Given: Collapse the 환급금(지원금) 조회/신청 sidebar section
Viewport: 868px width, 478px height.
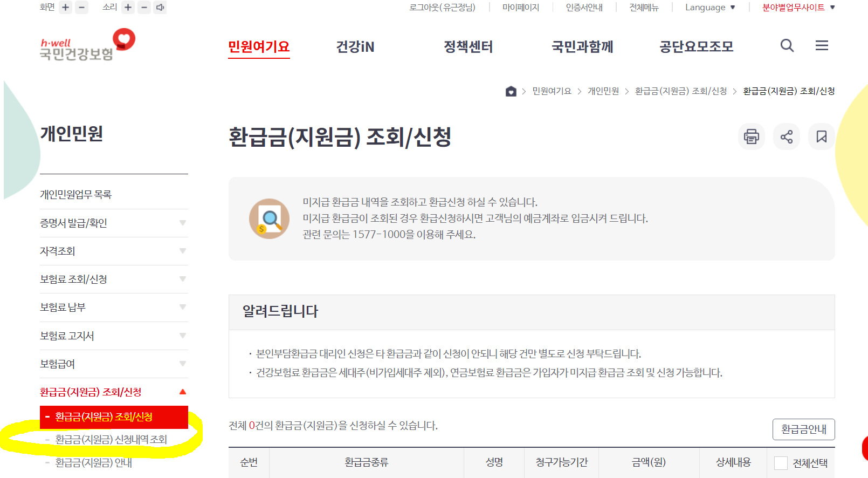Looking at the screenshot, I should coord(114,392).
